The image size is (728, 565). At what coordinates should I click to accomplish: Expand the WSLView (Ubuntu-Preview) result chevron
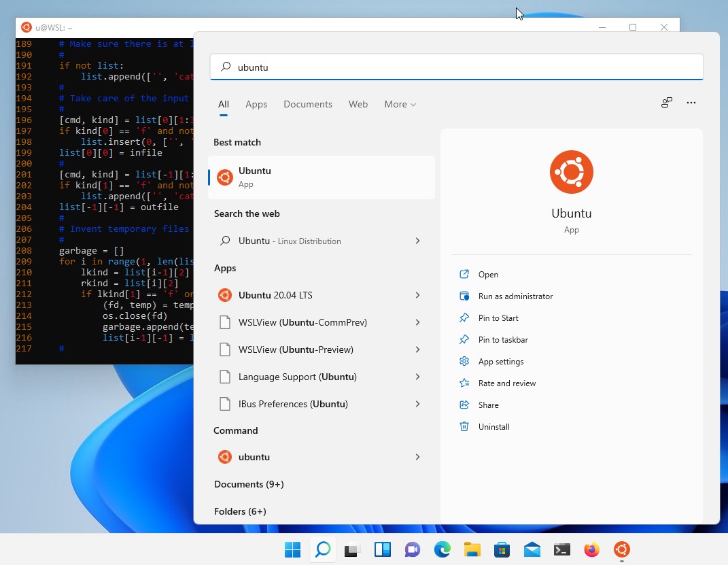click(418, 349)
